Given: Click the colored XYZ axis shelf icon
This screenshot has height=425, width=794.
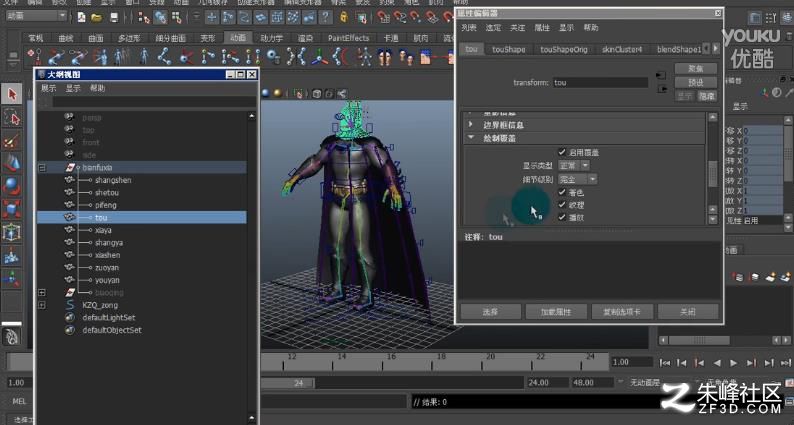Looking at the screenshot, I should click(x=319, y=56).
